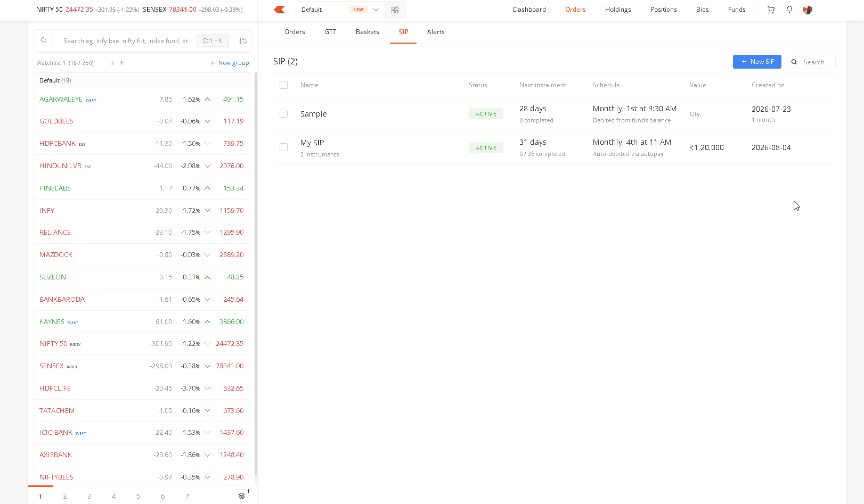The width and height of the screenshot is (864, 504).
Task: Click the Created on column header
Action: 768,85
